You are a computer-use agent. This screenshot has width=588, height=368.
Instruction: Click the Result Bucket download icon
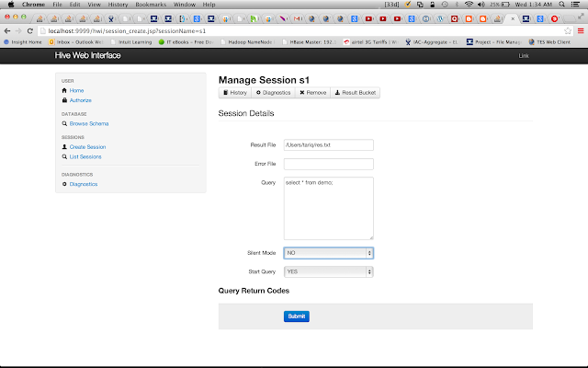[x=337, y=92]
